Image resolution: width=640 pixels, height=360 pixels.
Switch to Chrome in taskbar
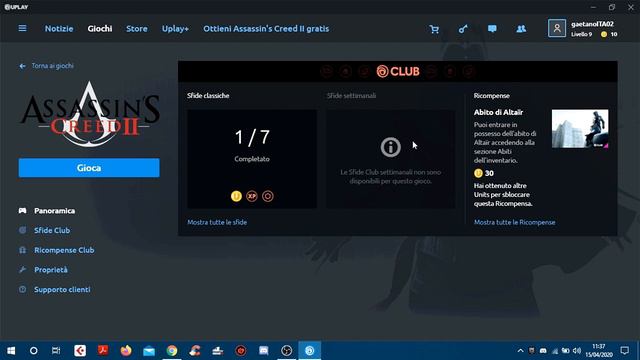click(x=172, y=351)
